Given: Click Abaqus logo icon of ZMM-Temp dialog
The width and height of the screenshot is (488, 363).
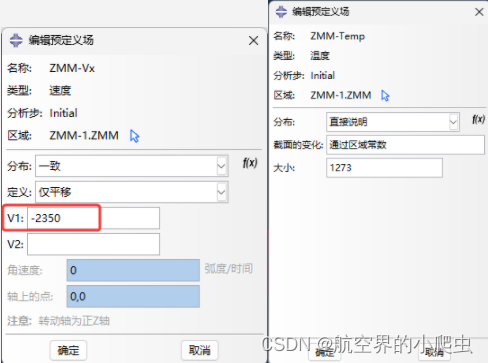Looking at the screenshot, I should [281, 12].
